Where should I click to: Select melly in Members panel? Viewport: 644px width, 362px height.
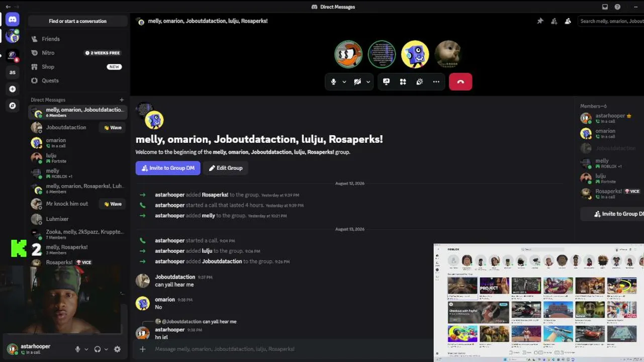[x=611, y=163]
